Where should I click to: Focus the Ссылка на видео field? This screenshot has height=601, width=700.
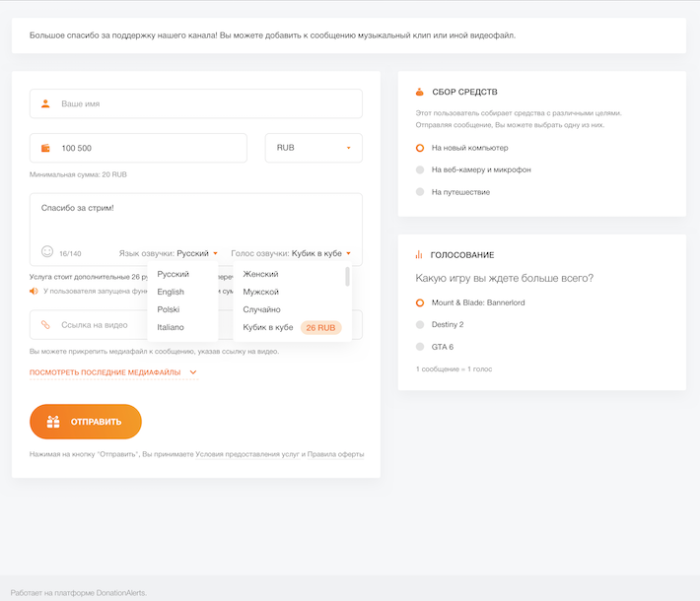coord(196,325)
